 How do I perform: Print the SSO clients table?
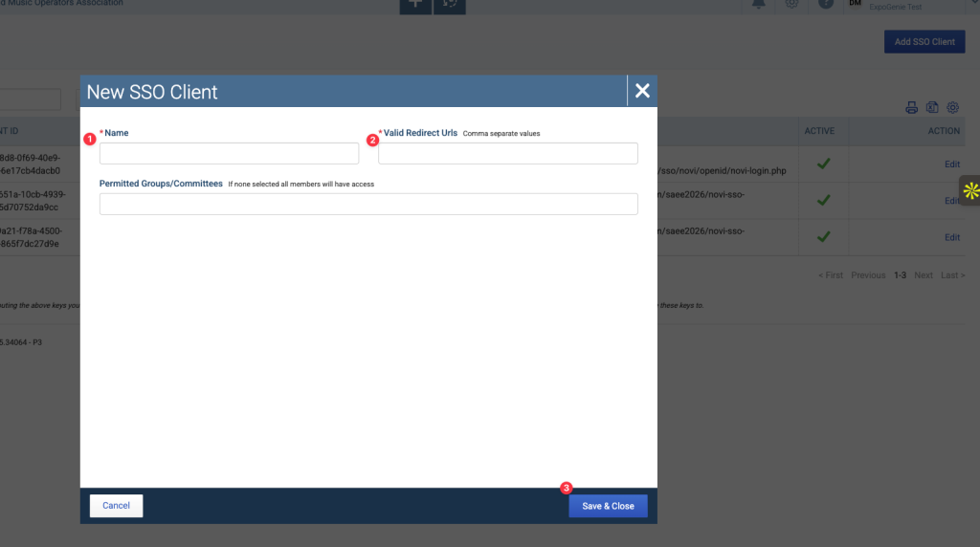pos(912,108)
